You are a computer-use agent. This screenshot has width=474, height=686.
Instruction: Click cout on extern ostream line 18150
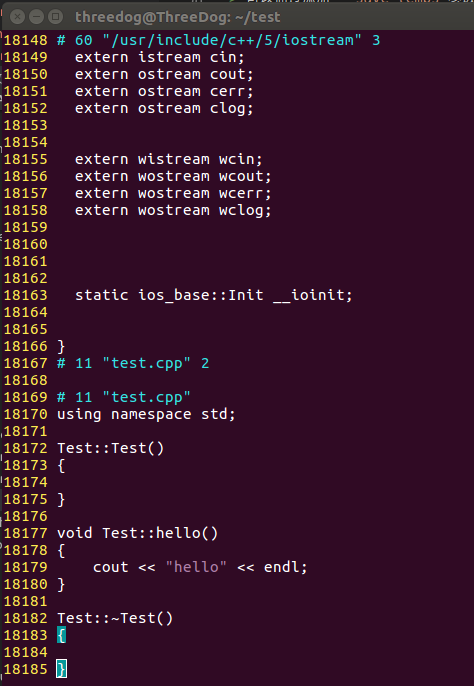click(x=228, y=74)
